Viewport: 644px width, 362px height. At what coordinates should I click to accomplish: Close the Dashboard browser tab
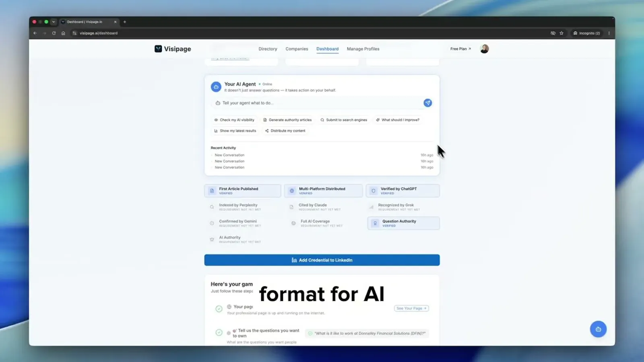pyautogui.click(x=115, y=22)
